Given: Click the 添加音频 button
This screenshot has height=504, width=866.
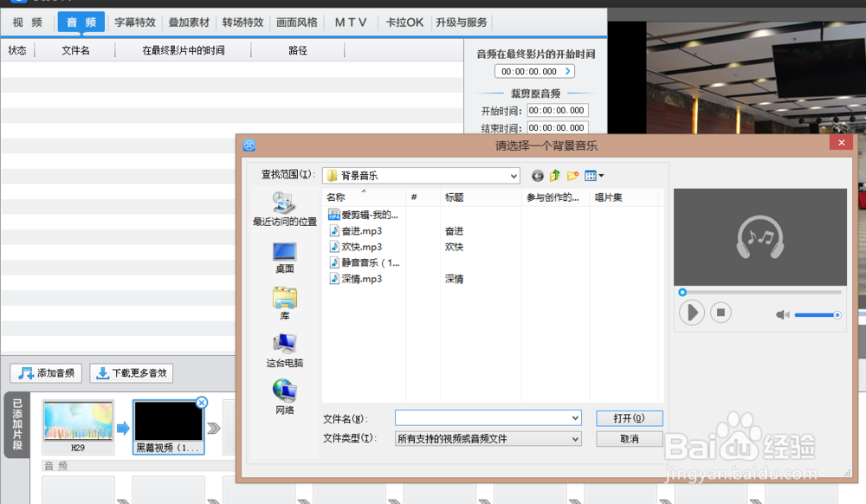Looking at the screenshot, I should coord(46,373).
